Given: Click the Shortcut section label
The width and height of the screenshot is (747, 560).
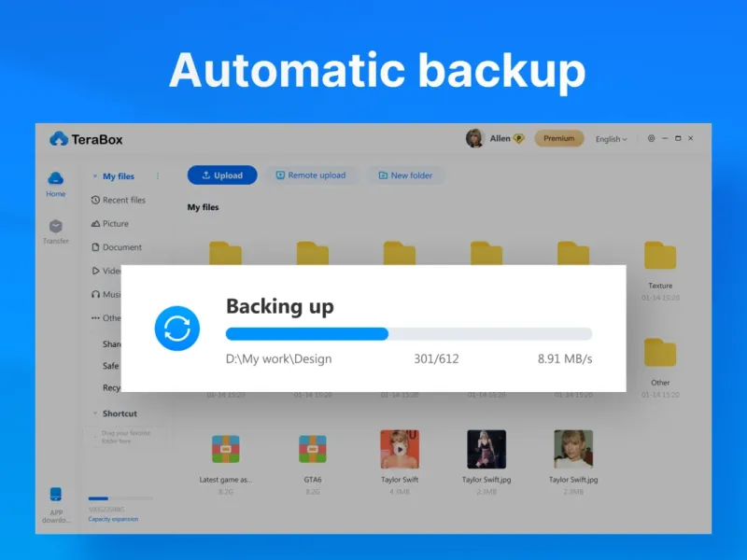Looking at the screenshot, I should 120,413.
